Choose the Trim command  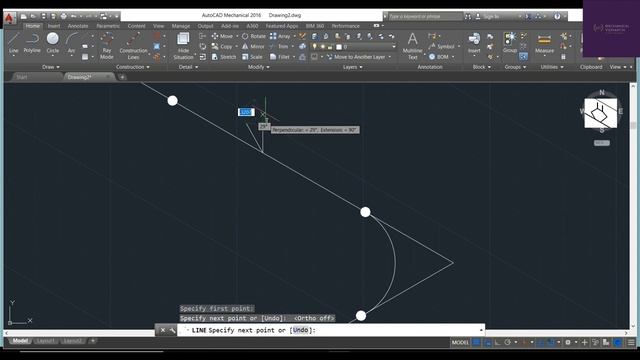tap(280, 47)
